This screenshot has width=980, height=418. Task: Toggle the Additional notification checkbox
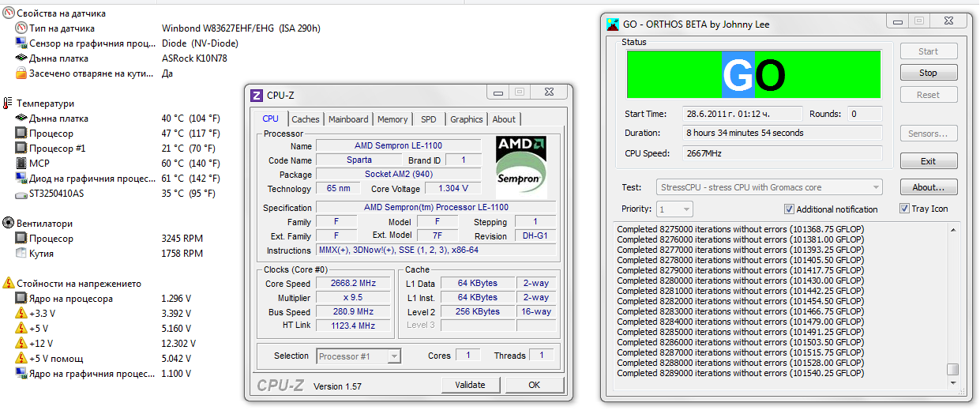point(789,209)
